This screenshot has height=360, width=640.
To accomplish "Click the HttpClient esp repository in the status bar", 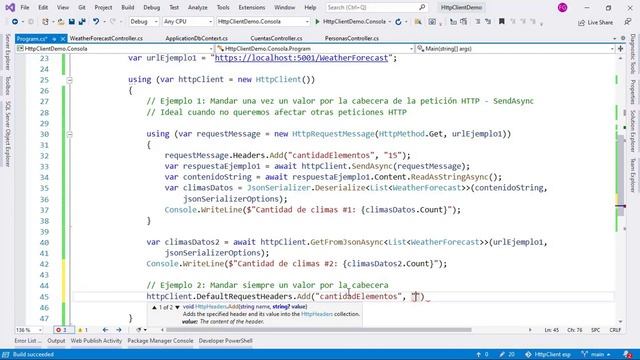I will tap(548, 354).
